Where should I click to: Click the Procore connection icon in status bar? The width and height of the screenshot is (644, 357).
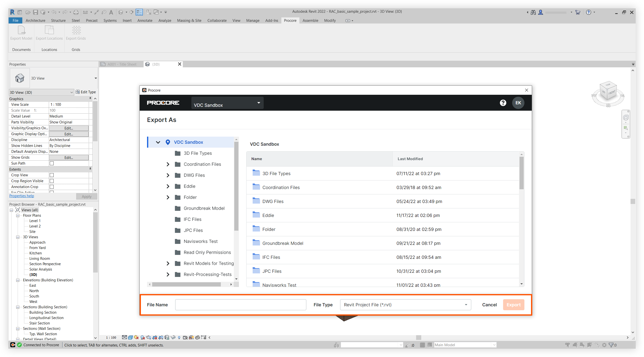click(x=13, y=345)
